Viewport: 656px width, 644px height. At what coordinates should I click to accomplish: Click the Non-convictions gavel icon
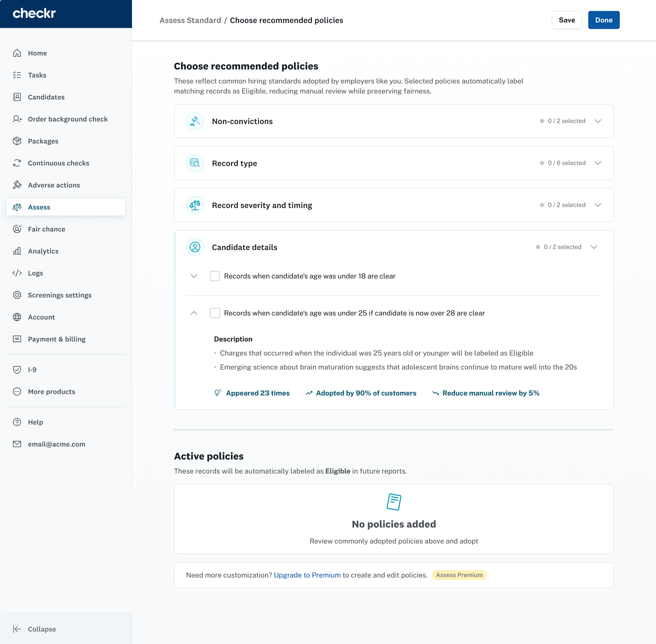pyautogui.click(x=195, y=121)
